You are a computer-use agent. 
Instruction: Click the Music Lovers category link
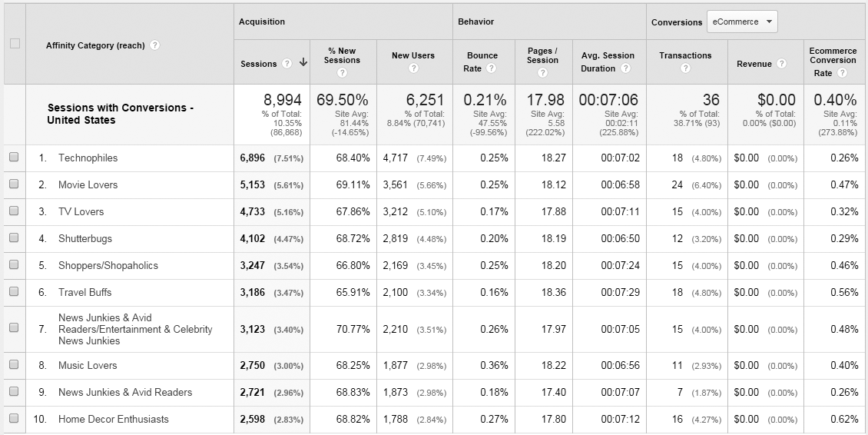[x=88, y=365]
